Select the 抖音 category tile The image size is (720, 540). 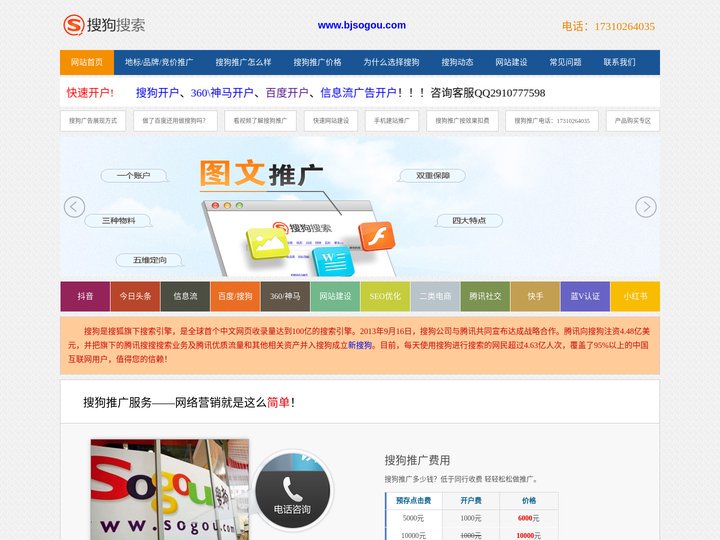85,297
